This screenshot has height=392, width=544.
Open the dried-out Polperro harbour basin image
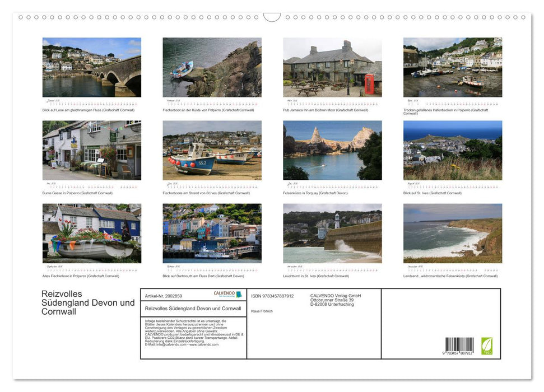tap(452, 67)
